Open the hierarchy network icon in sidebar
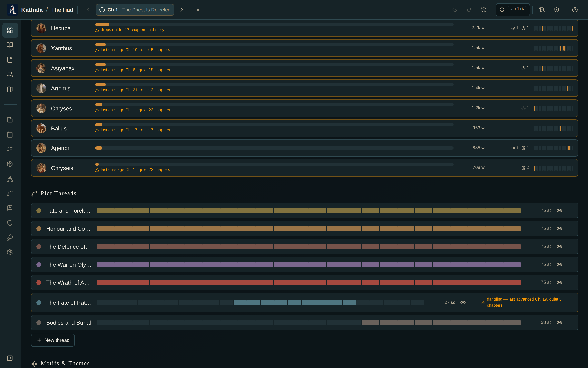This screenshot has height=368, width=588. click(10, 179)
